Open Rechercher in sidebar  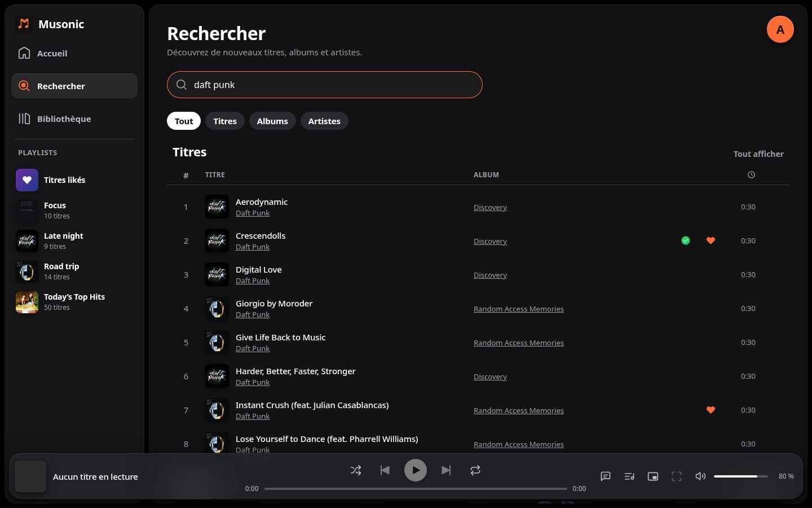[74, 86]
